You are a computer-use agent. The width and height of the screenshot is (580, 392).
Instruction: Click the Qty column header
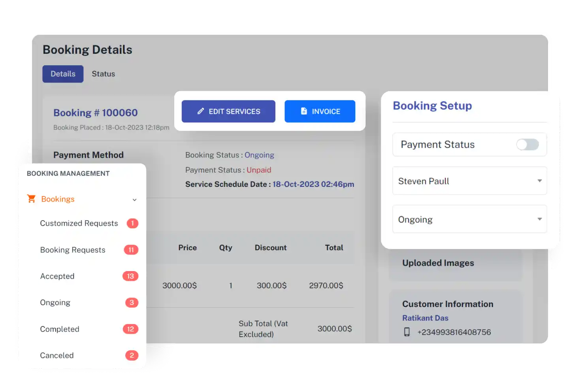(x=226, y=248)
